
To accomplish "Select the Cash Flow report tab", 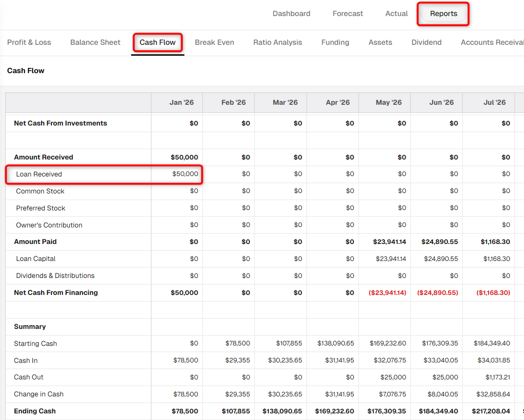I will tap(158, 42).
